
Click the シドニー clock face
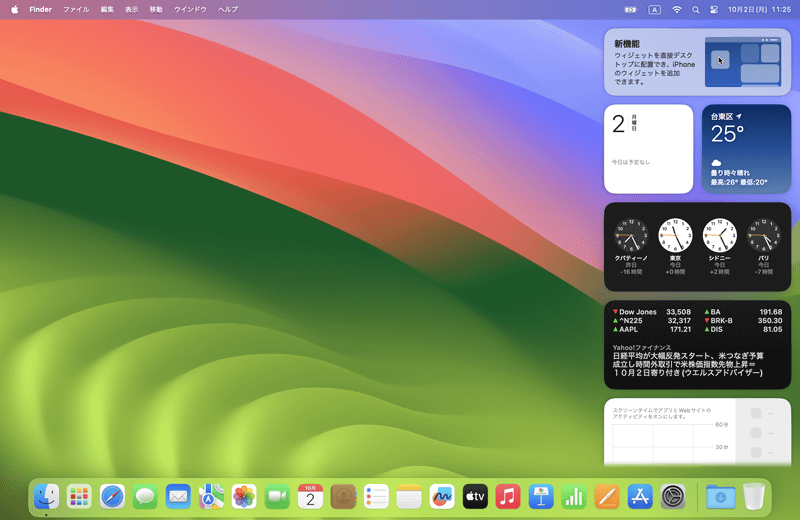pos(719,235)
